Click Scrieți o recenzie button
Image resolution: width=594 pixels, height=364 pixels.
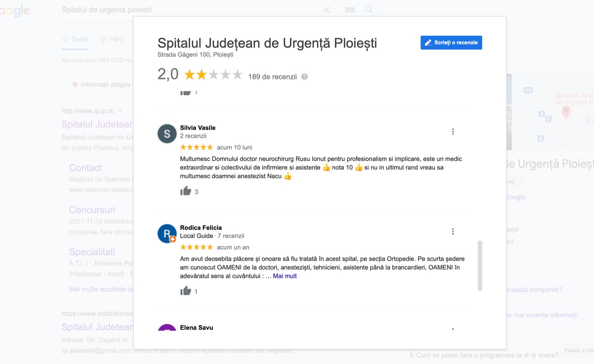pyautogui.click(x=451, y=43)
